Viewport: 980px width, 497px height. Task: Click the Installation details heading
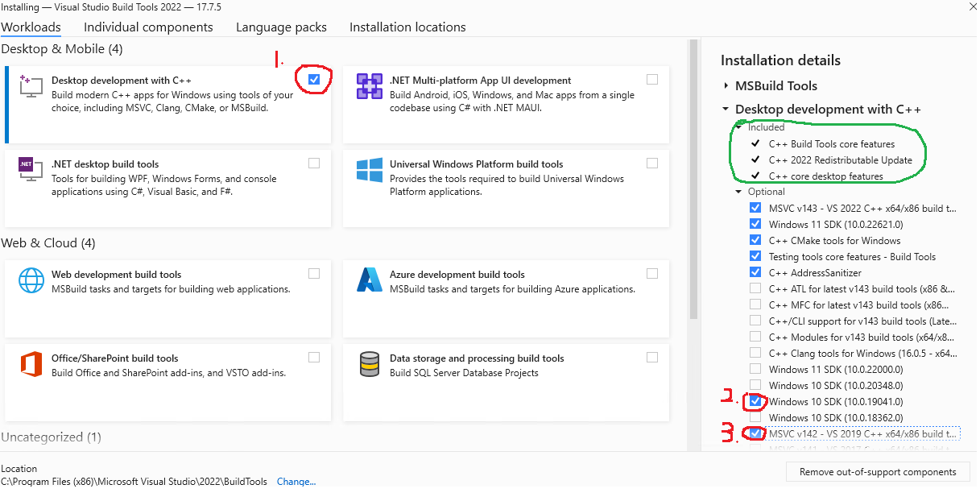coord(780,60)
